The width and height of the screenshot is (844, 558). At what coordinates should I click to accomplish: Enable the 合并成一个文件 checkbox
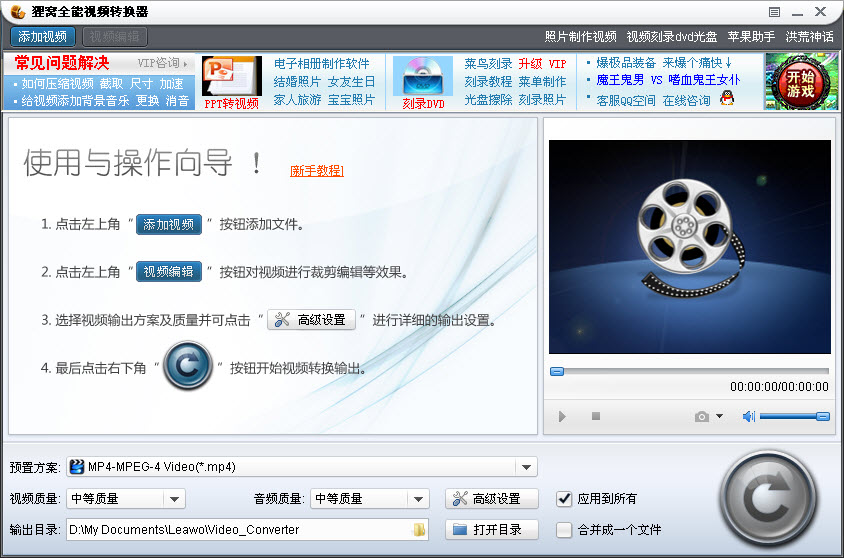point(565,529)
